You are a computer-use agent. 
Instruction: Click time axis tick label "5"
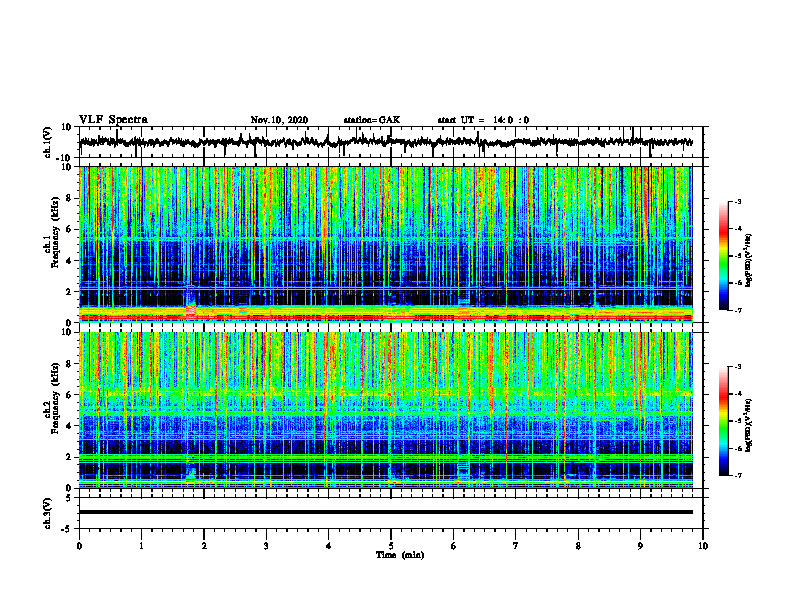(391, 546)
